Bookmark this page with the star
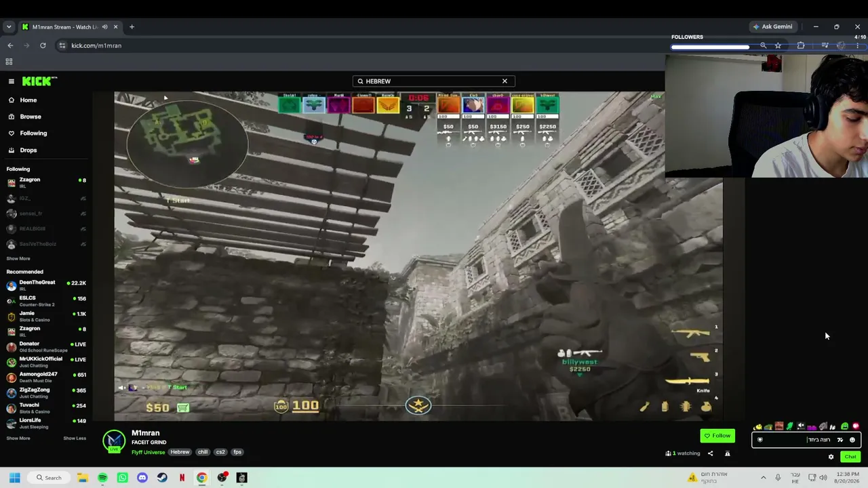 pos(778,45)
